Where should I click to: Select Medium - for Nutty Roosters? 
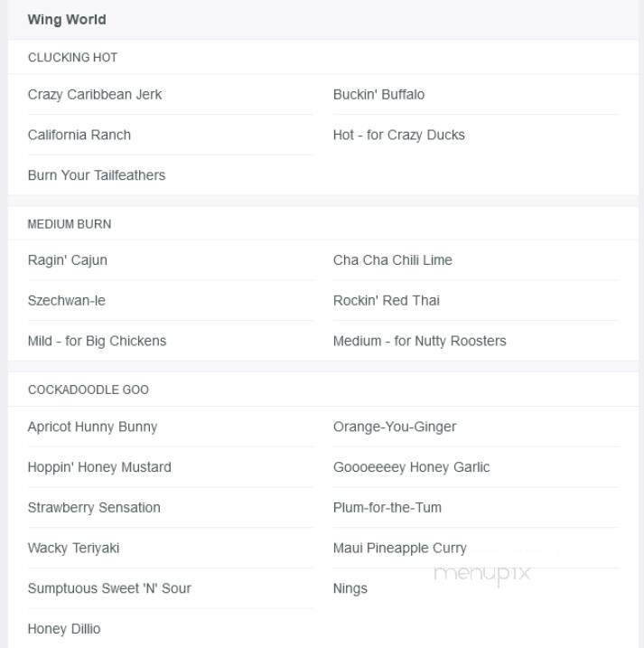pyautogui.click(x=420, y=341)
